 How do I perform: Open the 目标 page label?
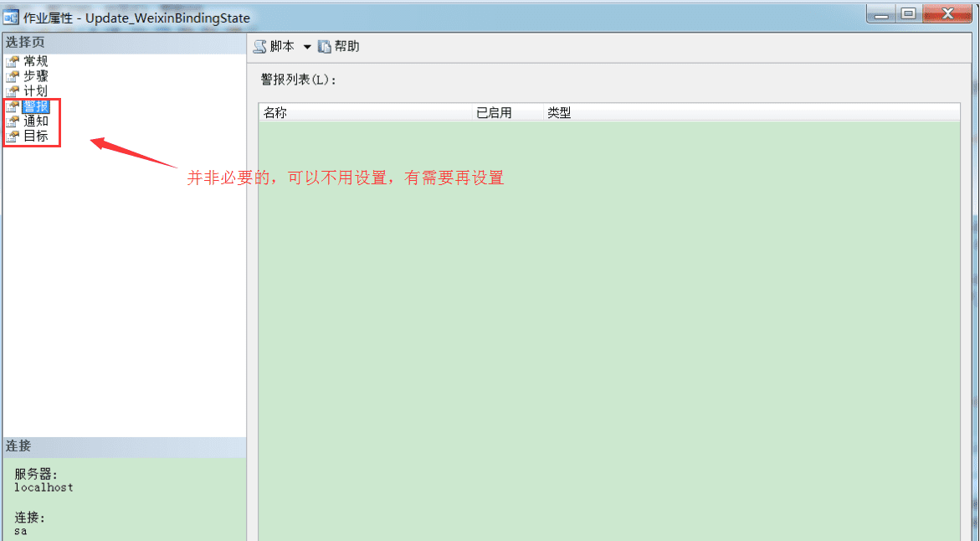36,137
